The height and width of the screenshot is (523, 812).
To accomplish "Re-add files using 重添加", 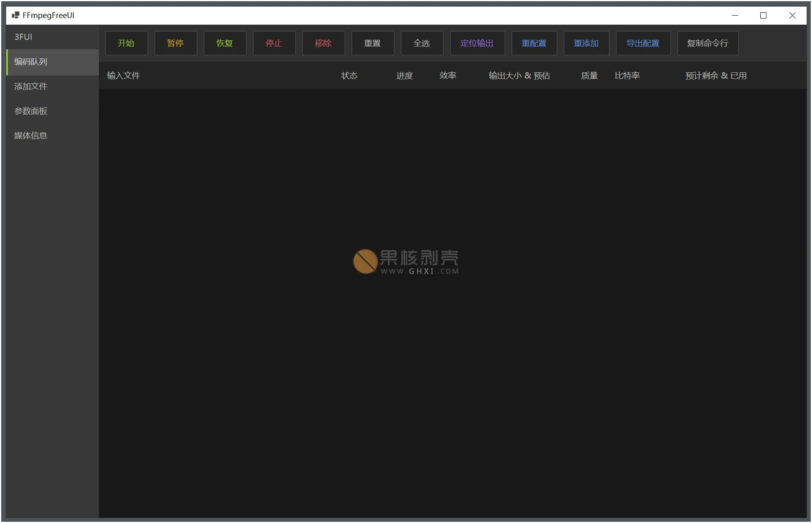I will coord(586,43).
